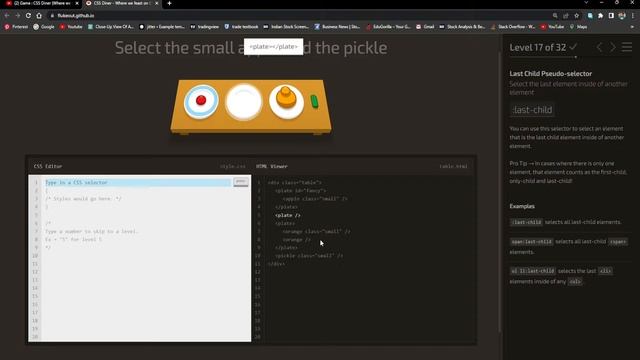This screenshot has height=360, width=640.
Task: Open the Business News bookmark
Action: 338,27
